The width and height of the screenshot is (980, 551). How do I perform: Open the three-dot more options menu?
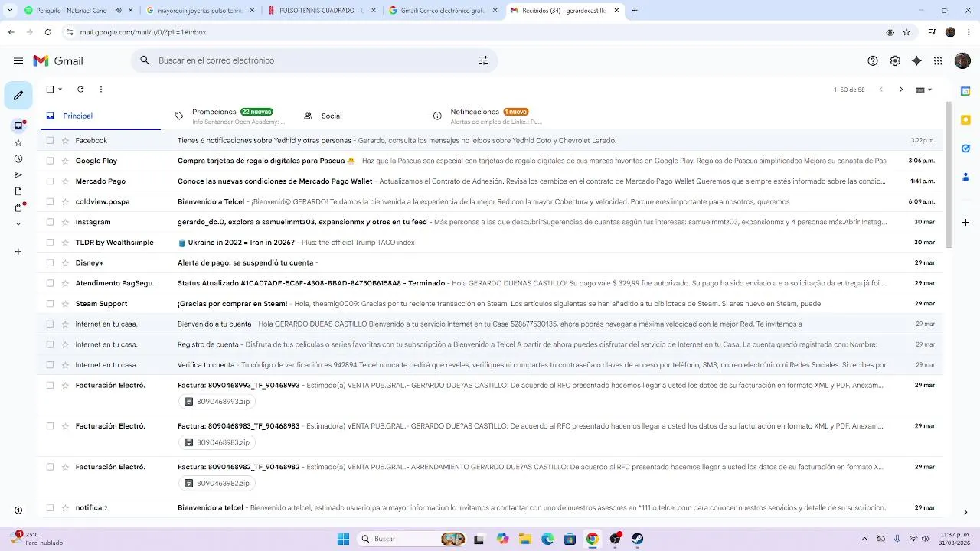click(x=100, y=90)
